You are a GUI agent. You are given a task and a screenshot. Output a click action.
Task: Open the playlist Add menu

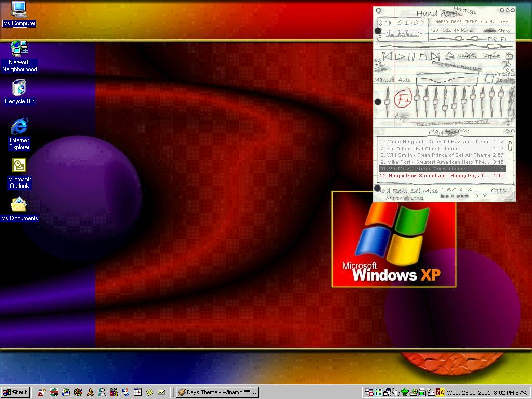click(x=383, y=191)
